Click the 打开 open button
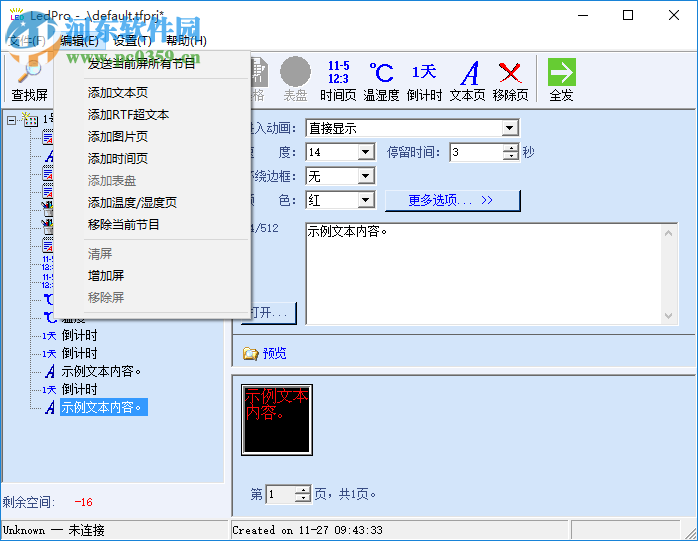Image resolution: width=698 pixels, height=541 pixels. (269, 313)
